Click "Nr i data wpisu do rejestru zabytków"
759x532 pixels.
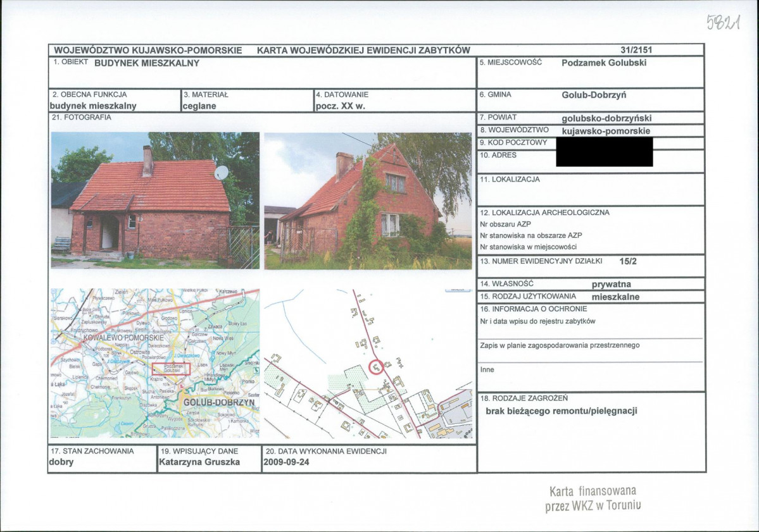click(x=538, y=321)
